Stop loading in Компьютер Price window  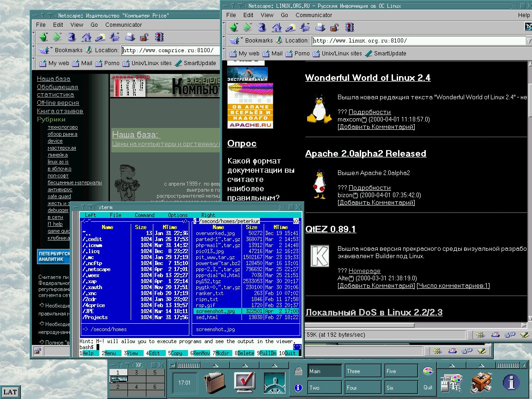click(x=159, y=36)
